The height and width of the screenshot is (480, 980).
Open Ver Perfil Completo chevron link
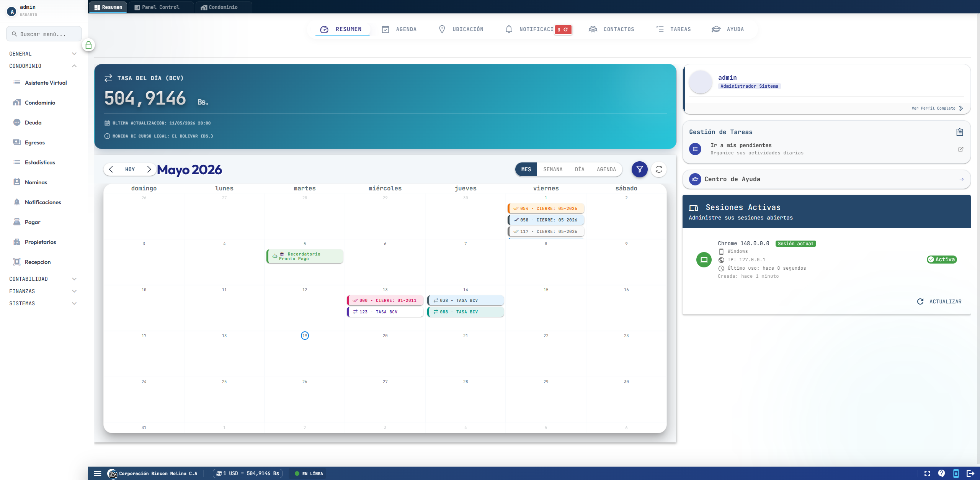click(x=961, y=108)
